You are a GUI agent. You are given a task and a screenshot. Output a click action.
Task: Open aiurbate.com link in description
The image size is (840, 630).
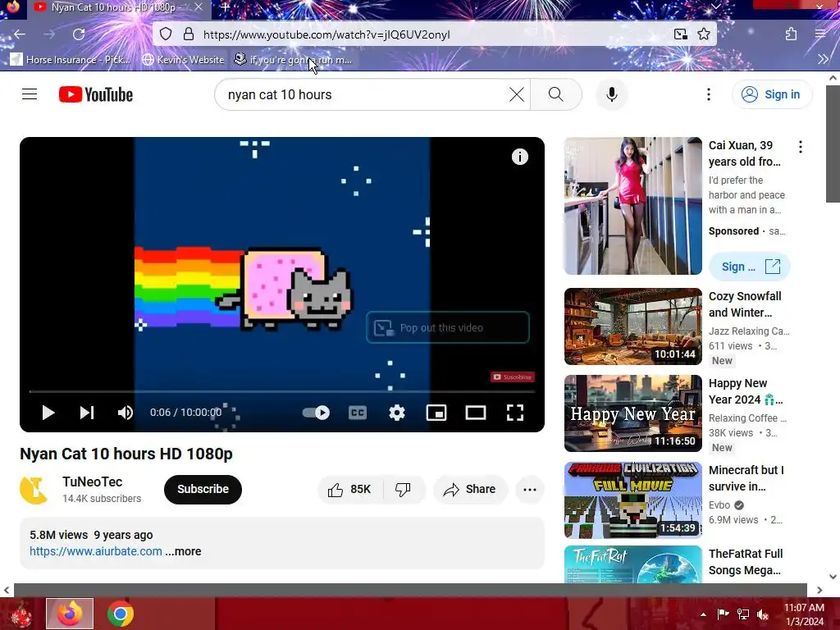[x=96, y=551]
